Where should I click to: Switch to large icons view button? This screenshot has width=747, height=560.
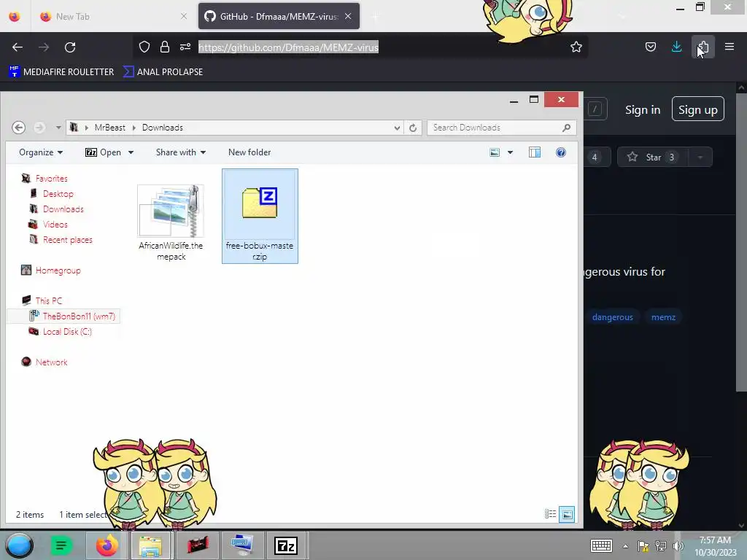point(567,514)
